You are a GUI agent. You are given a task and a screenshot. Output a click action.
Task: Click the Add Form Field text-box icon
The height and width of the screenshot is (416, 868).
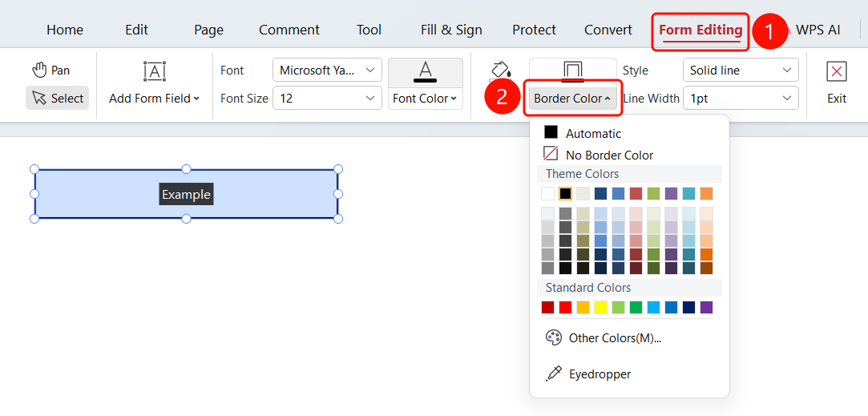click(x=155, y=71)
